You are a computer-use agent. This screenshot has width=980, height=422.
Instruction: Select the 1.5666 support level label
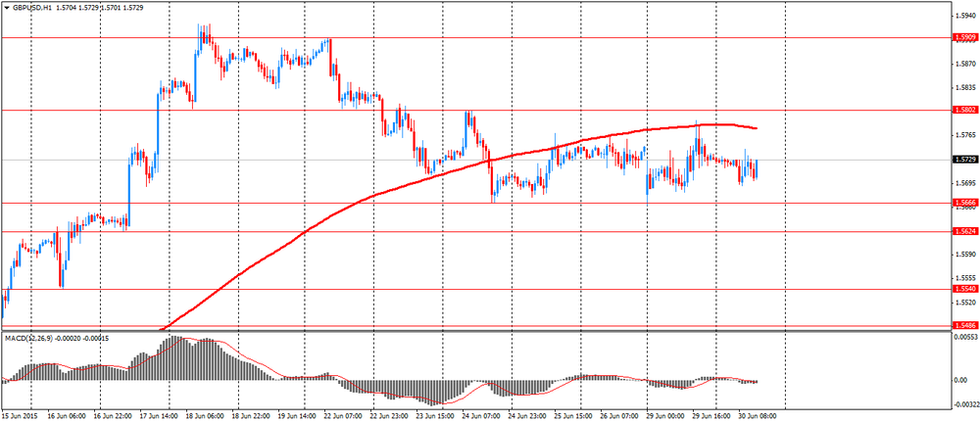click(963, 203)
